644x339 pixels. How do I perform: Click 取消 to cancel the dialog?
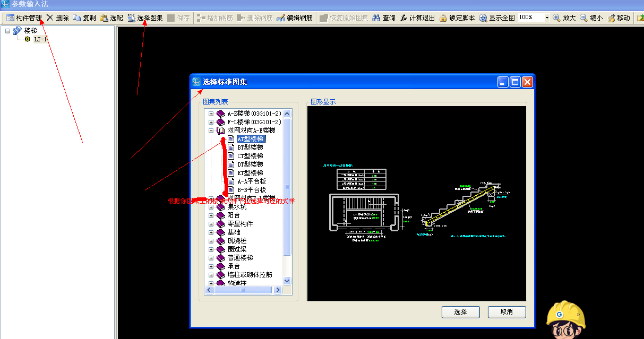(x=506, y=312)
